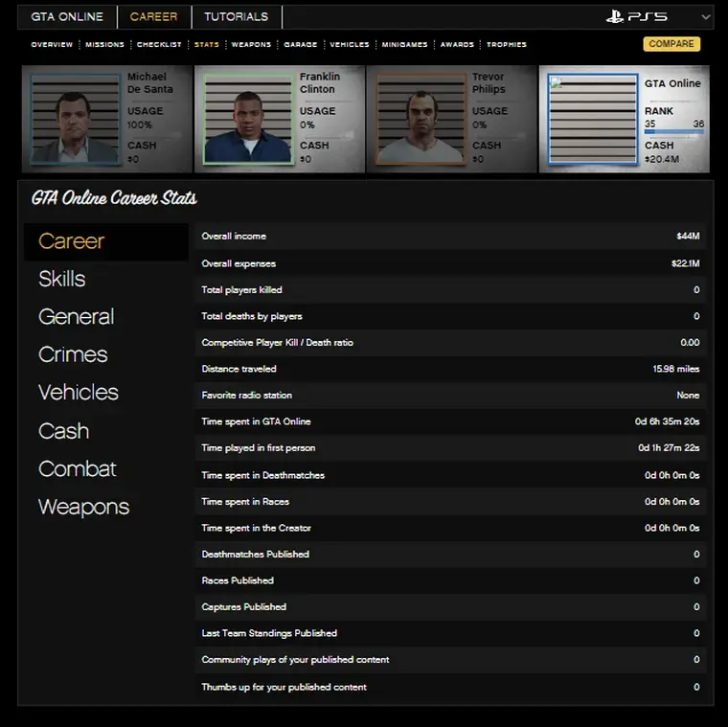Click the Compare button
The height and width of the screenshot is (727, 728).
(671, 44)
